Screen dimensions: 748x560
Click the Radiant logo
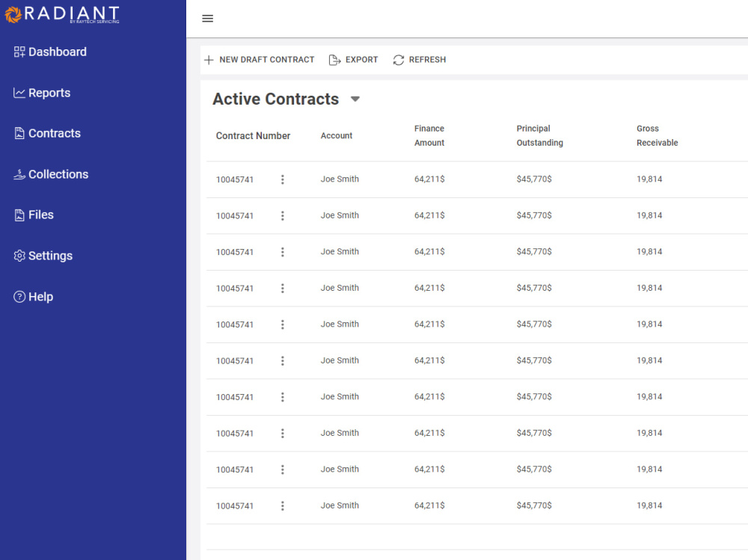pos(62,14)
